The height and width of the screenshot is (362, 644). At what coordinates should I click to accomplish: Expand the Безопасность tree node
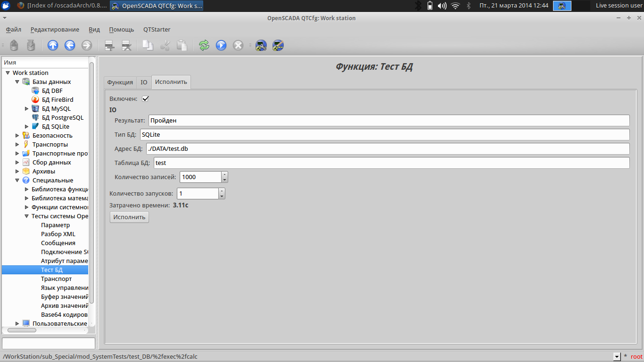pos(17,136)
